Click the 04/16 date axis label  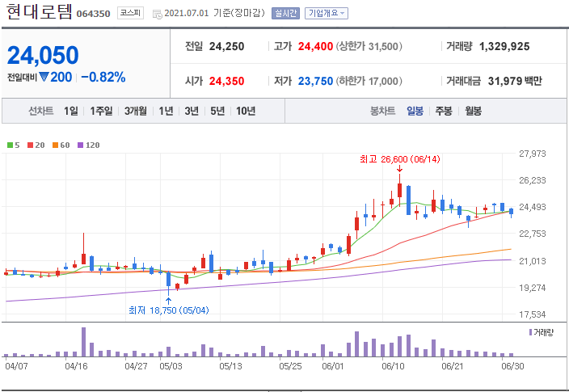point(76,366)
